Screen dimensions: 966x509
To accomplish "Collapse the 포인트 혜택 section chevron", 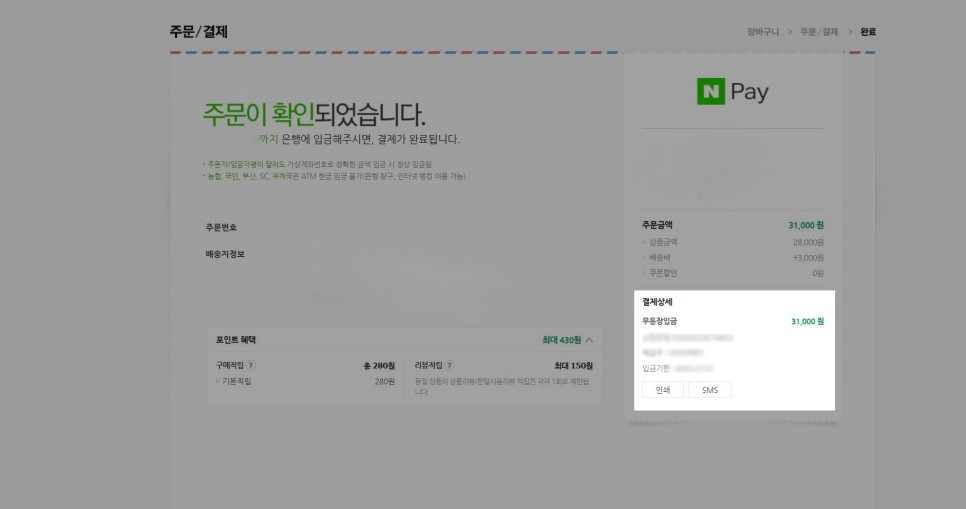I will (590, 340).
